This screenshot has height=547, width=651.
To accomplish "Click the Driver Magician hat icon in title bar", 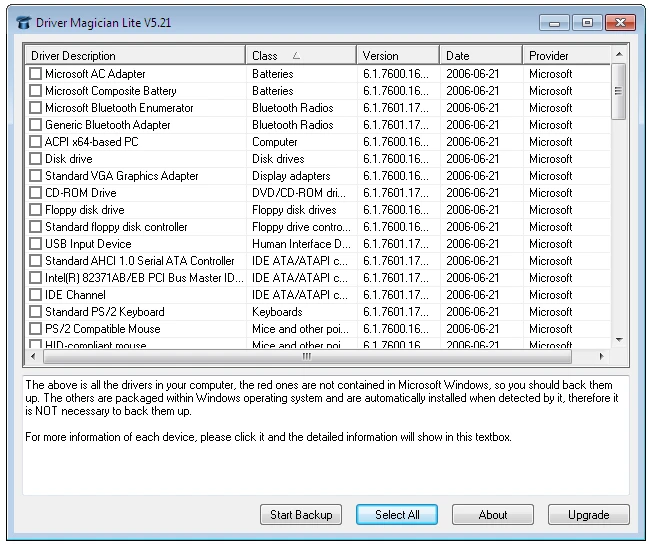I will click(x=24, y=22).
